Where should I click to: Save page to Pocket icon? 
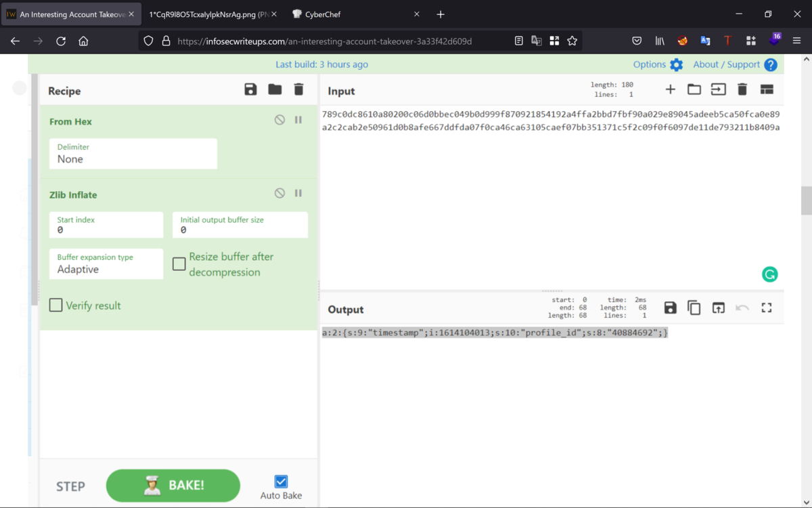click(637, 41)
